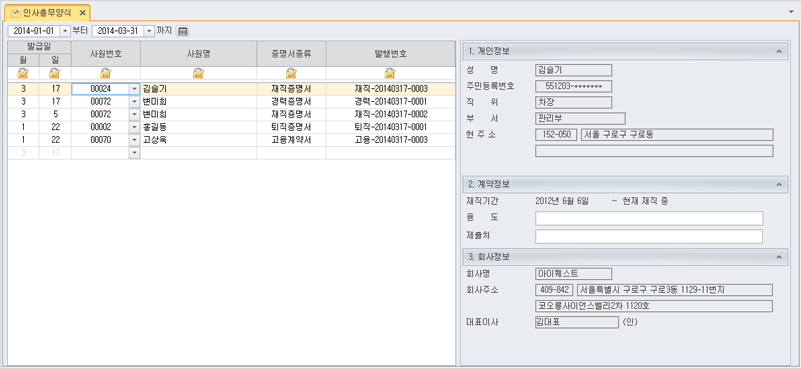The image size is (802, 369).
Task: Click the 회사명 field 아이퀘스트
Action: coord(573,274)
